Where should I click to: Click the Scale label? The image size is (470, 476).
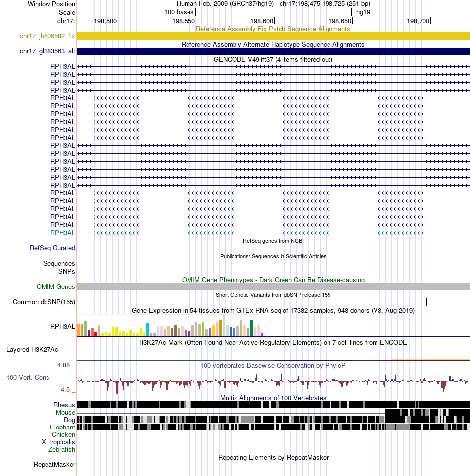coord(67,12)
